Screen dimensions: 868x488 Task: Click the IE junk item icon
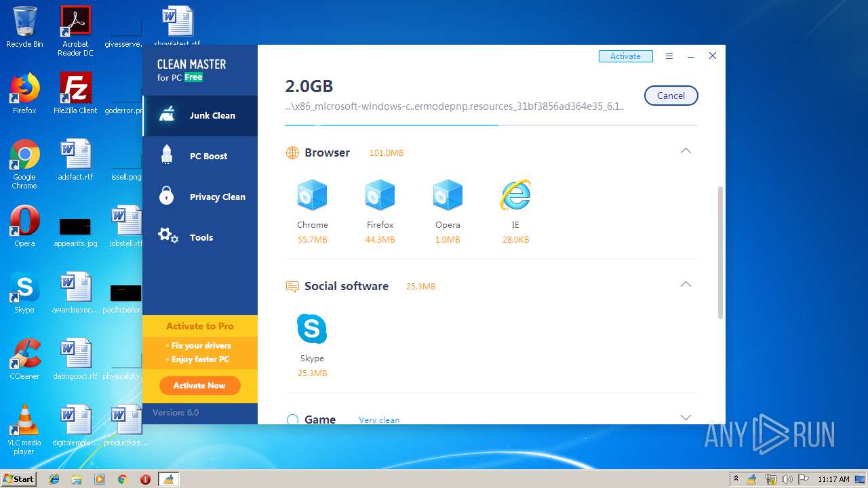pos(515,195)
